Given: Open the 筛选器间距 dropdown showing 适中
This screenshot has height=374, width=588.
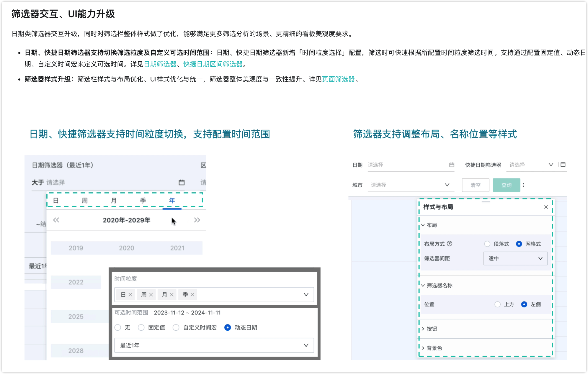Looking at the screenshot, I should [515, 258].
